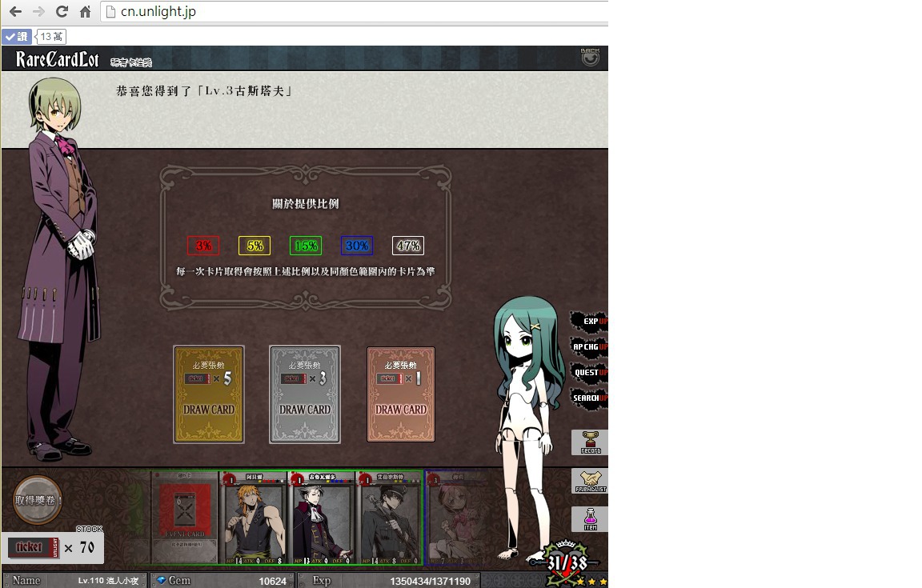Open the Friendlist handshake icon
This screenshot has width=922, height=588.
pyautogui.click(x=590, y=481)
